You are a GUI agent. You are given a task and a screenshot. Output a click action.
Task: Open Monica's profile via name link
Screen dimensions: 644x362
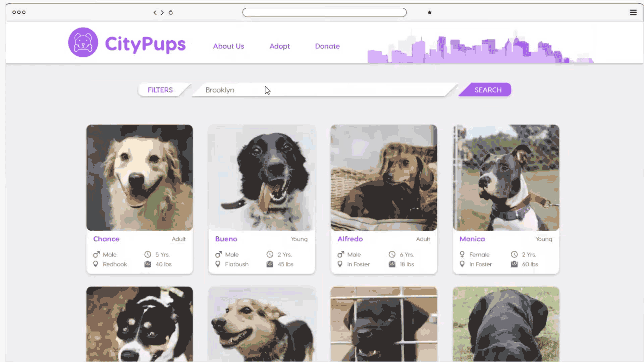pyautogui.click(x=472, y=239)
